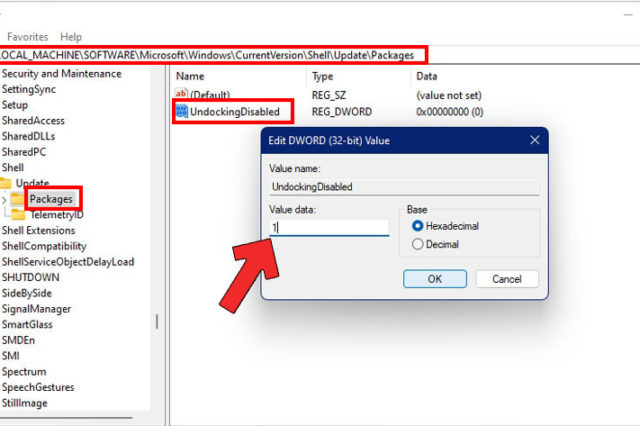The width and height of the screenshot is (640, 426).
Task: Click the Value name field
Action: [x=404, y=187]
